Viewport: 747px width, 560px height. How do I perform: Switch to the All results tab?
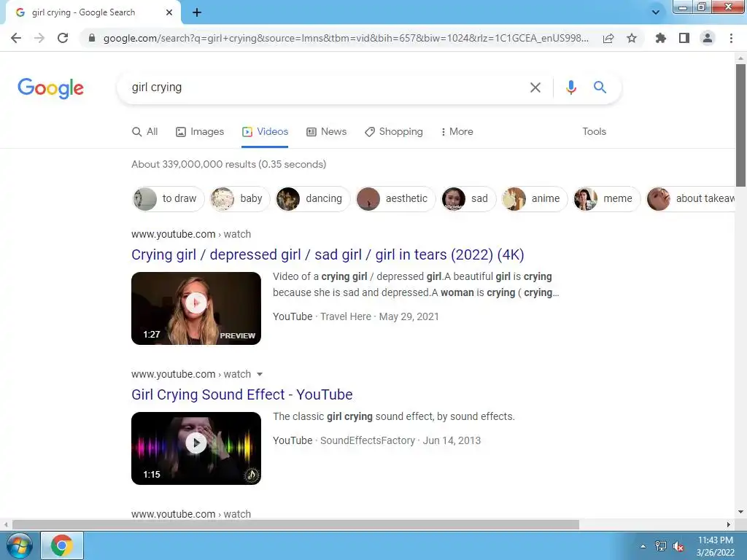point(145,131)
